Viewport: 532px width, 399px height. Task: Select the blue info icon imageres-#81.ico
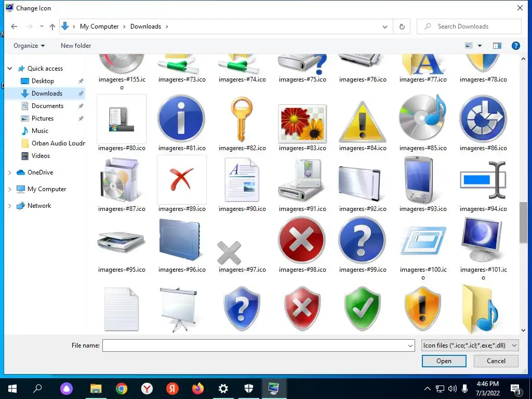click(x=181, y=119)
